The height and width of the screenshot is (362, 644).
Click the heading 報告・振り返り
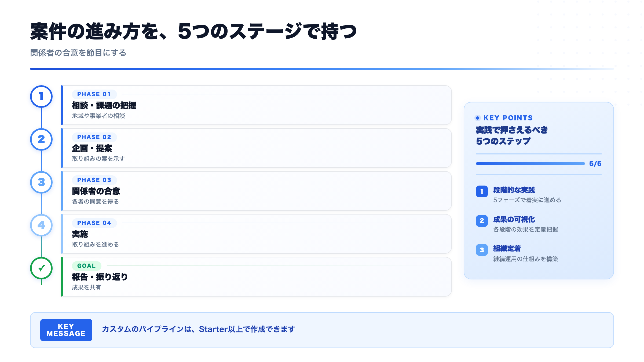pos(100,277)
